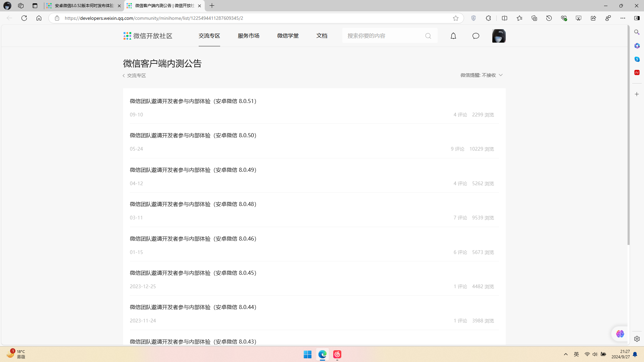Open post 安卓微信 8.0.48
The image size is (644, 362).
click(x=193, y=204)
